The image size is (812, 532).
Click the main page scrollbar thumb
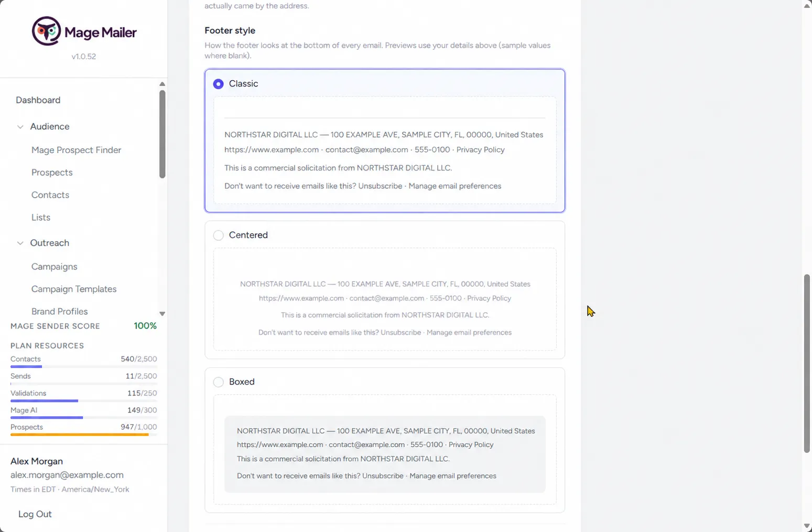tap(807, 363)
